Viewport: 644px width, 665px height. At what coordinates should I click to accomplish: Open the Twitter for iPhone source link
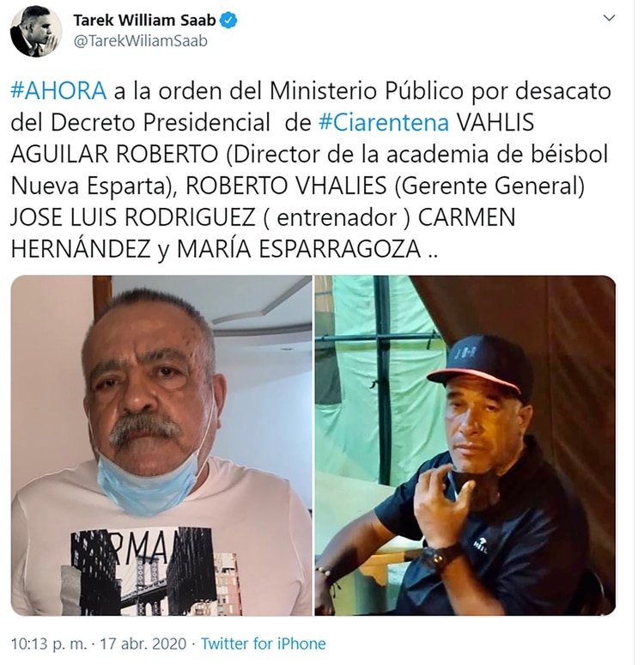click(264, 644)
